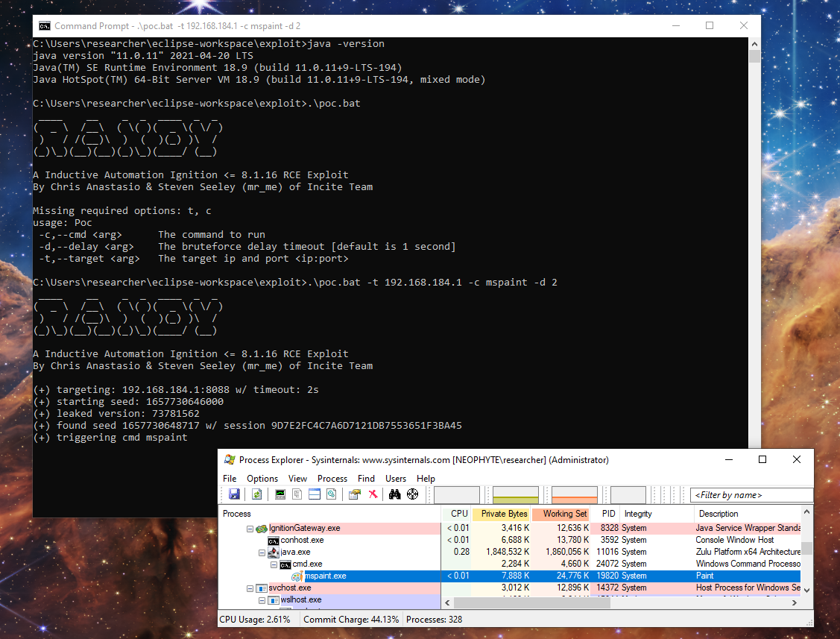
Task: Click the down arrow of process list scrollbar
Action: 806,590
